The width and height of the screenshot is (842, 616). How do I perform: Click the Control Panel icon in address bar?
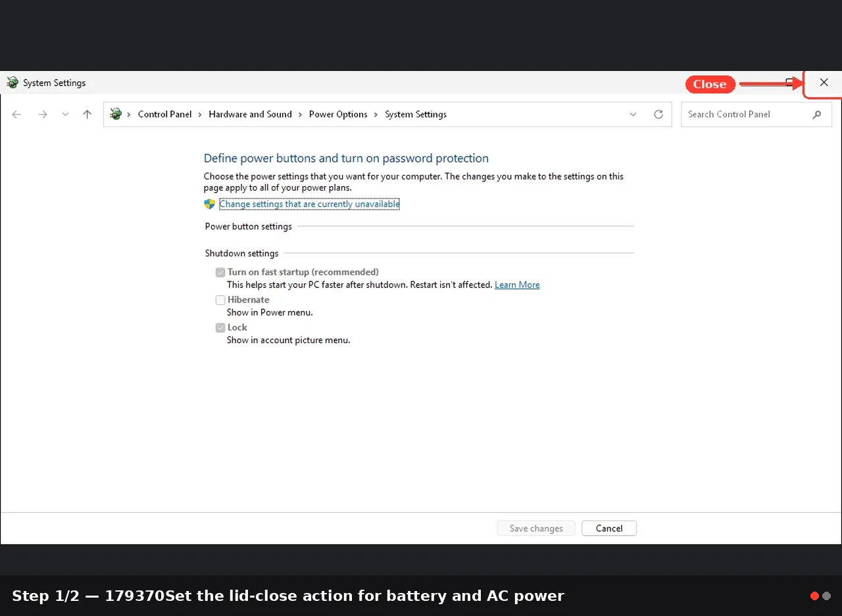[116, 114]
